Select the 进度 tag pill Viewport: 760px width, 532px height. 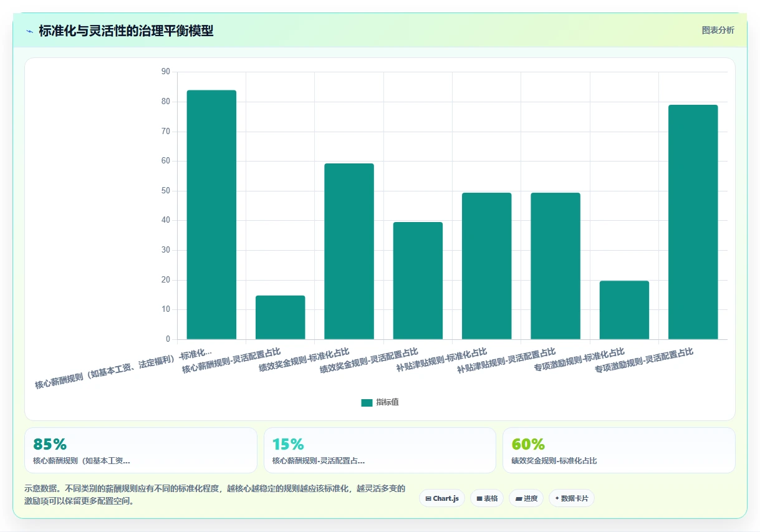click(x=526, y=498)
